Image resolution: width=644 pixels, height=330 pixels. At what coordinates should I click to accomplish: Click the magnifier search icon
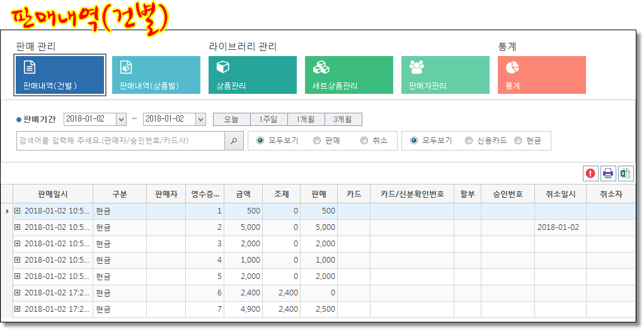pyautogui.click(x=234, y=141)
